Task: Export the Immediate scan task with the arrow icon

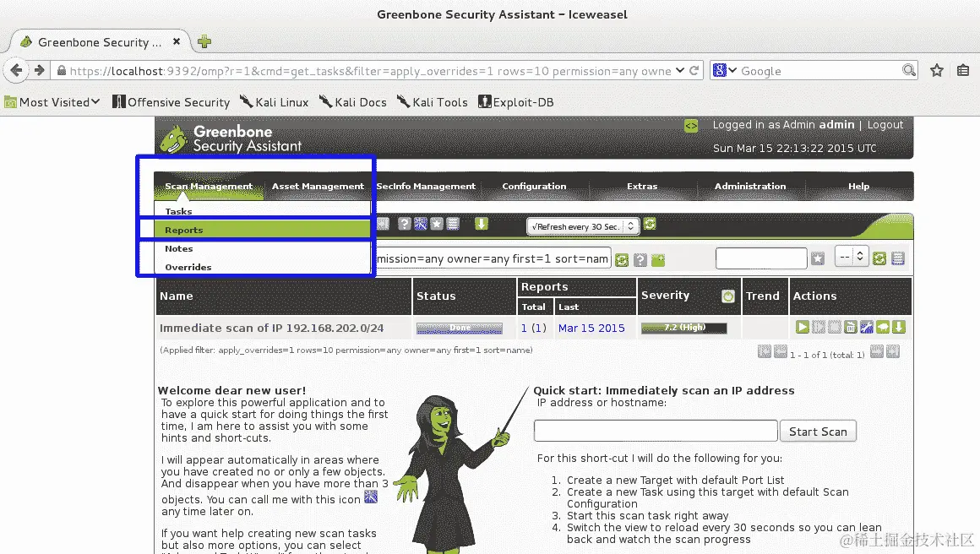Action: (899, 327)
